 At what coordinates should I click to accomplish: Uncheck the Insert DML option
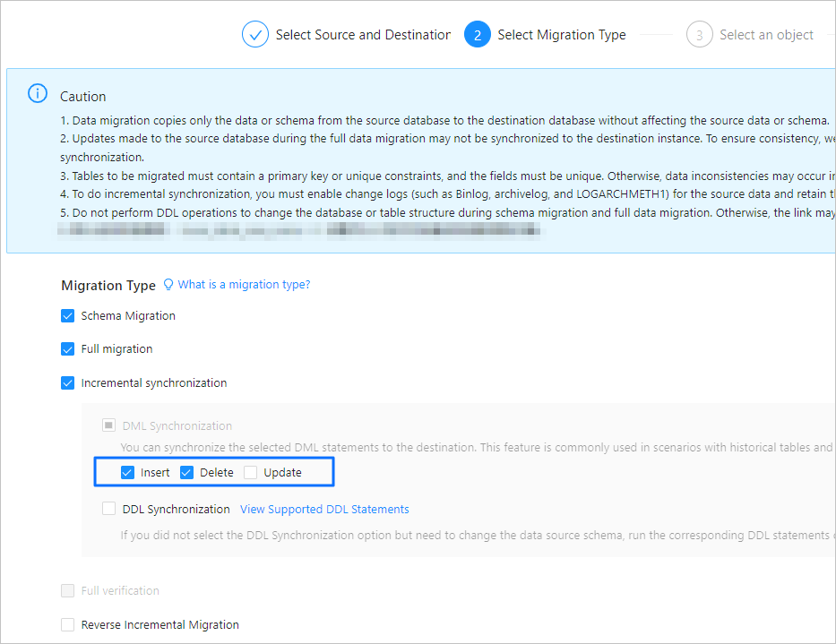pyautogui.click(x=128, y=473)
